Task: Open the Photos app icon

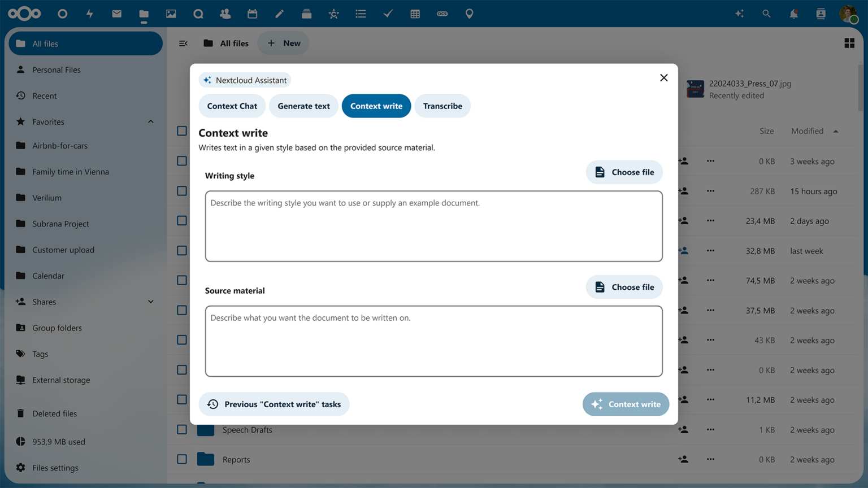Action: [x=171, y=14]
